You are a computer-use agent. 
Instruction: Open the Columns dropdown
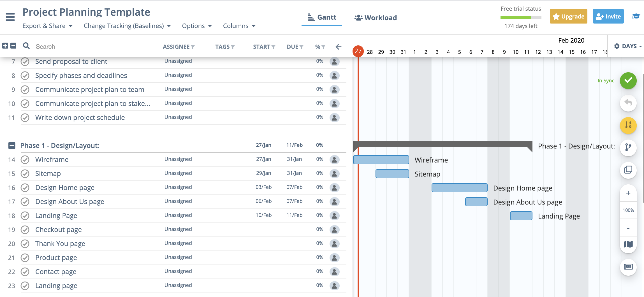pos(239,25)
